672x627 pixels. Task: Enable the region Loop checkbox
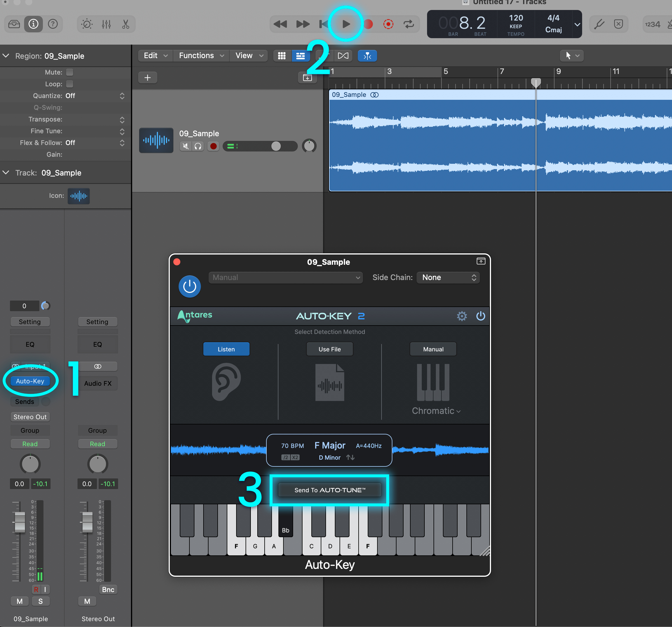pos(70,84)
